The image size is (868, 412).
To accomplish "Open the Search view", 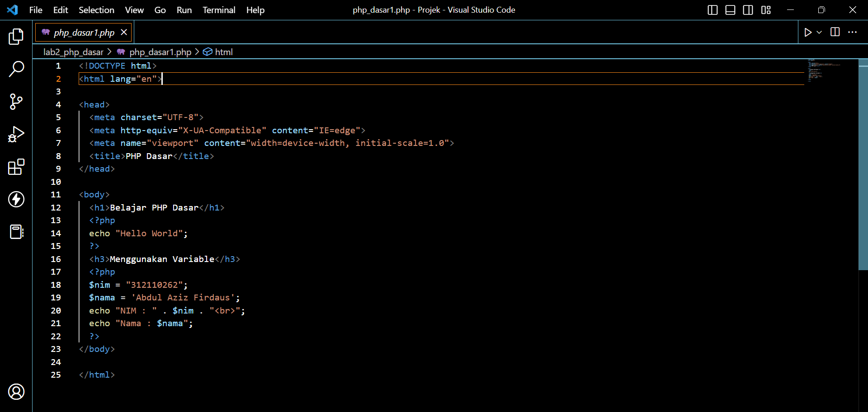I will pyautogui.click(x=16, y=69).
